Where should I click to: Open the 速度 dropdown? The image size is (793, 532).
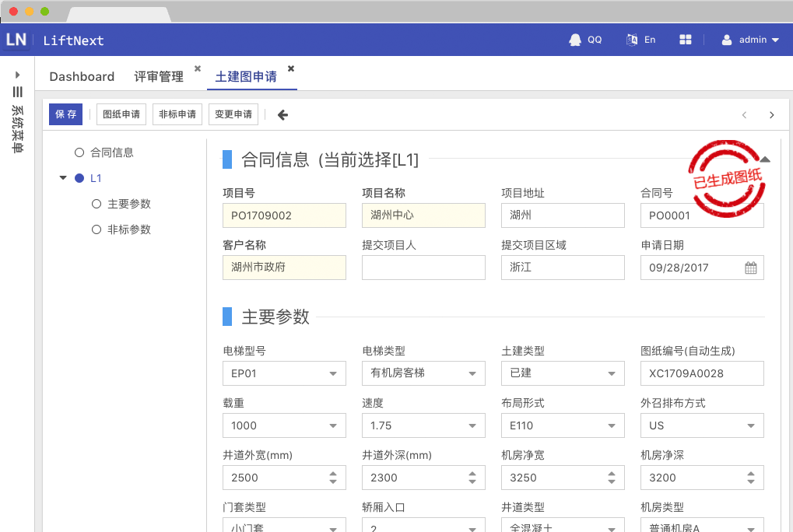point(424,425)
